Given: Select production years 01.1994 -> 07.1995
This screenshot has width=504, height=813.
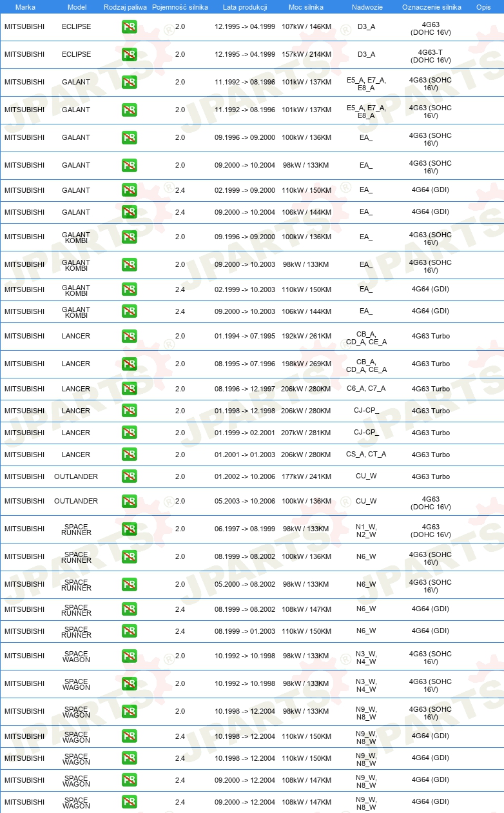Looking at the screenshot, I should [x=245, y=336].
